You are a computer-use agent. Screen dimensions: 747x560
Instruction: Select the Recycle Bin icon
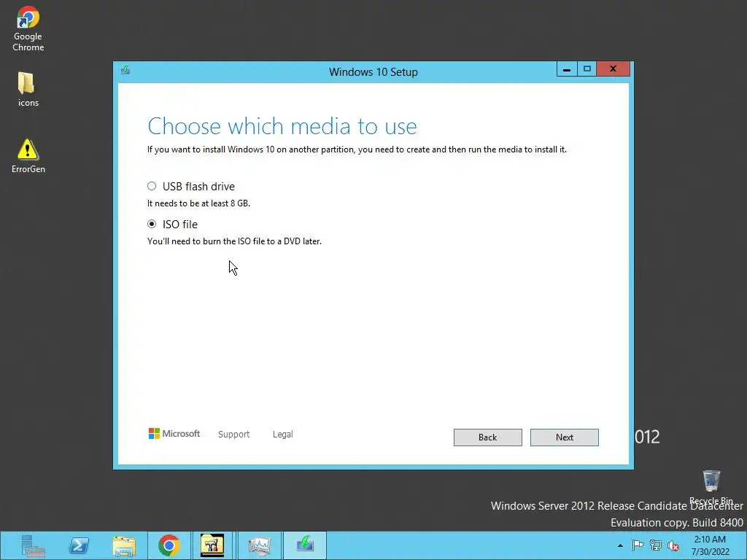711,487
